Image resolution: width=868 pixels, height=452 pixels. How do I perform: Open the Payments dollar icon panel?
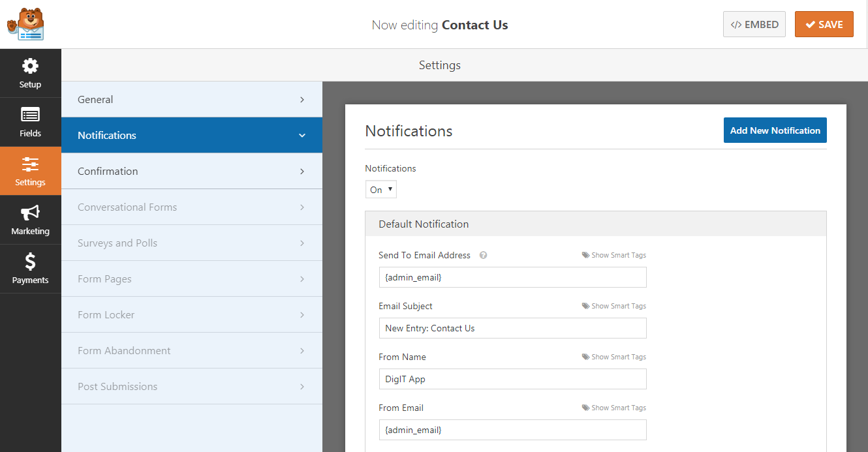tap(30, 262)
